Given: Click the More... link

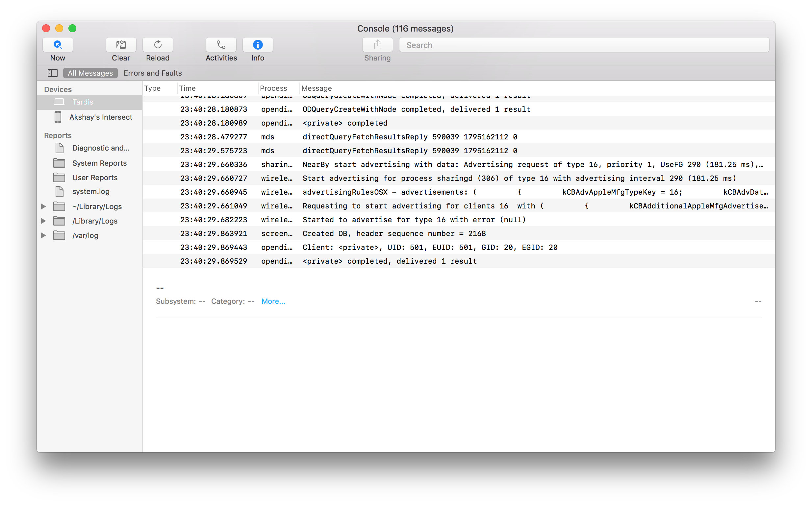Looking at the screenshot, I should click(x=273, y=301).
